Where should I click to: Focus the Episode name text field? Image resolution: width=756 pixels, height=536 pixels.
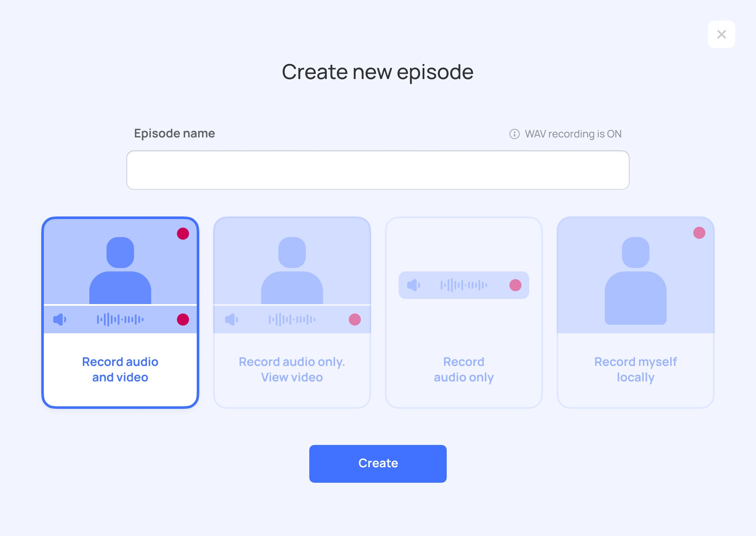[378, 170]
